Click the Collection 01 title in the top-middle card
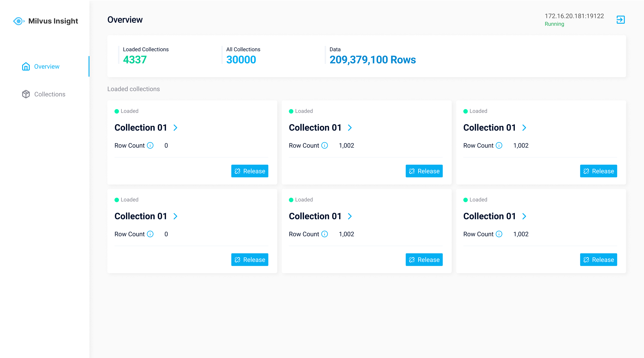The height and width of the screenshot is (358, 644). pyautogui.click(x=315, y=128)
